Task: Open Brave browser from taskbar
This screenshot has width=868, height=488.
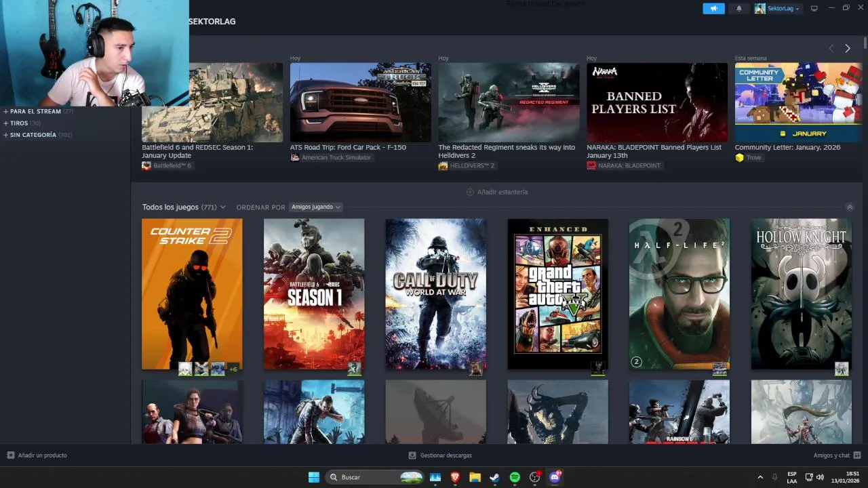Action: [x=455, y=477]
